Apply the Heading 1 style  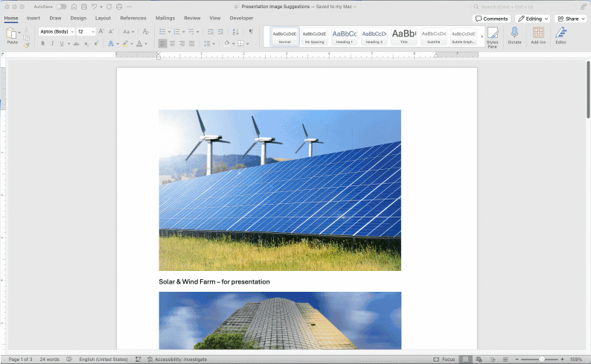(344, 36)
